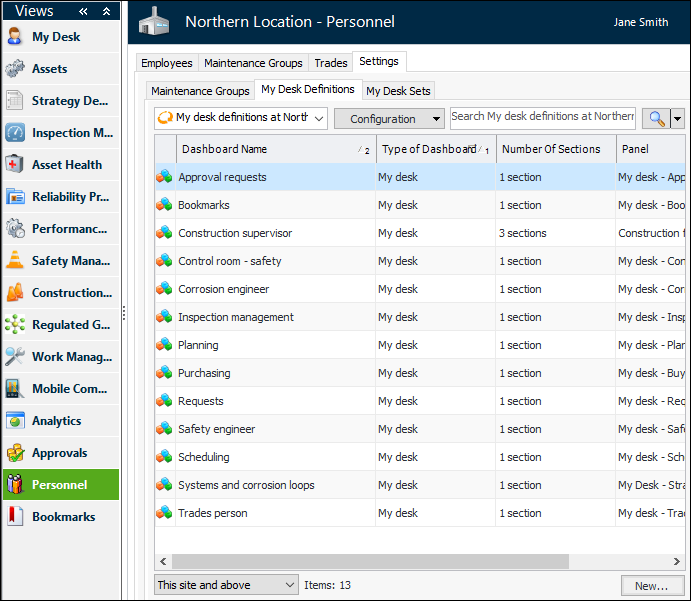Image resolution: width=691 pixels, height=601 pixels.
Task: Open the Analytics view icon
Action: click(x=15, y=421)
